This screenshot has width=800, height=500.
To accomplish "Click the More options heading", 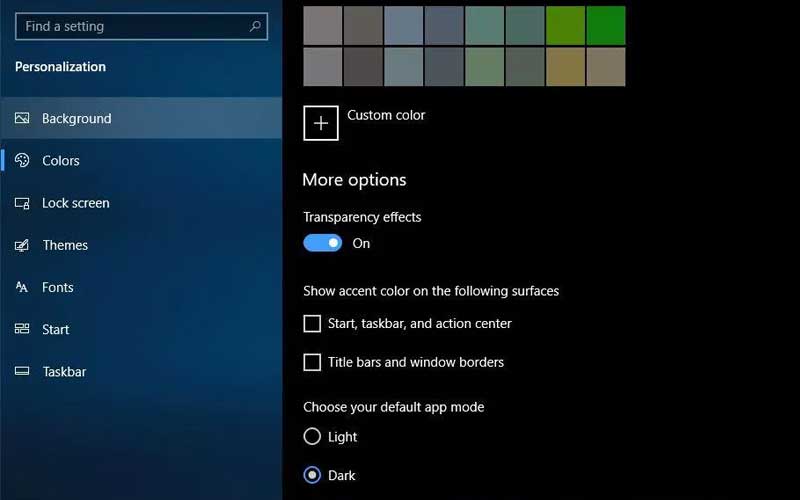I will pyautogui.click(x=354, y=180).
